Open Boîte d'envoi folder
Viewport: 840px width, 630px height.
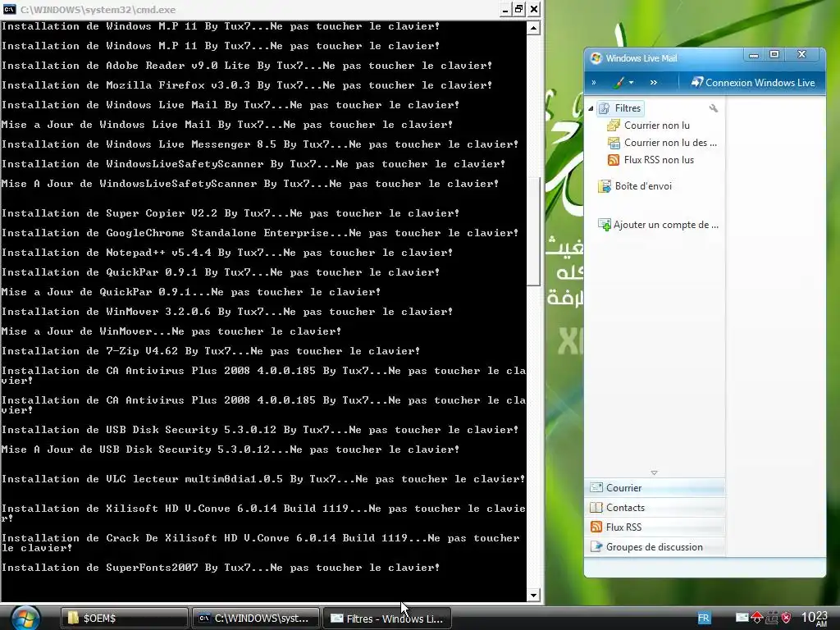pos(635,186)
